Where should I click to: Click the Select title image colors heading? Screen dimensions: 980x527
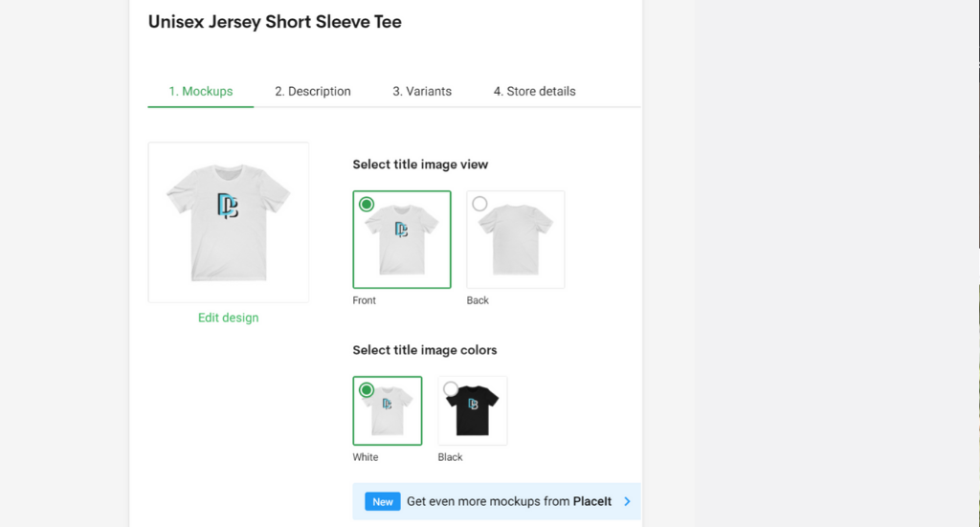coord(424,350)
